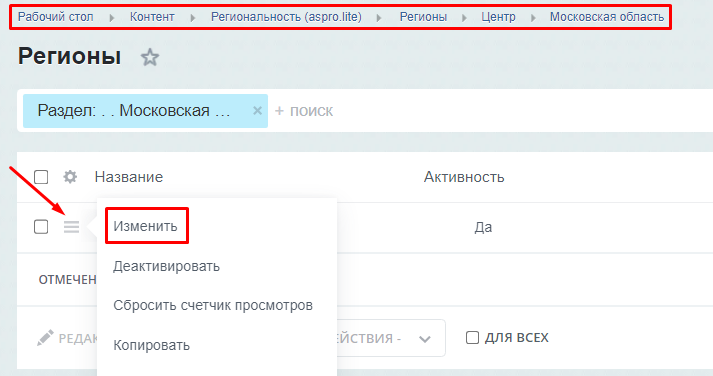
Task: Choose Изменить in context menu
Action: tap(146, 226)
